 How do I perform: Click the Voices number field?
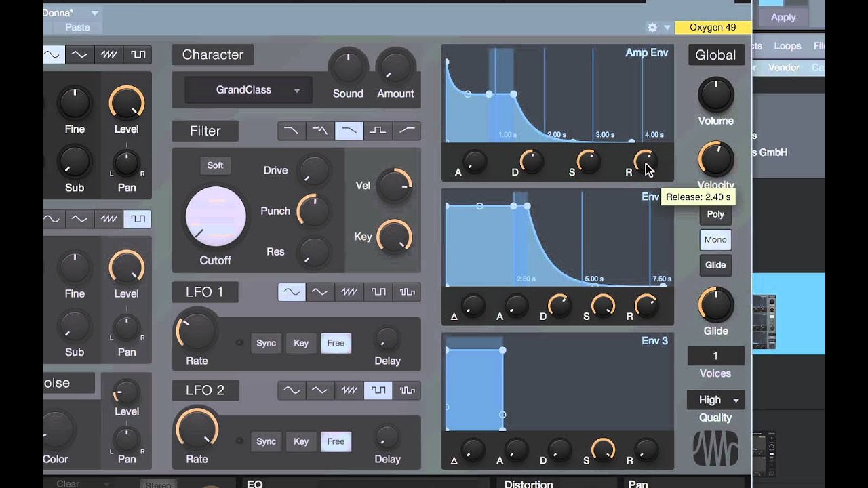715,356
